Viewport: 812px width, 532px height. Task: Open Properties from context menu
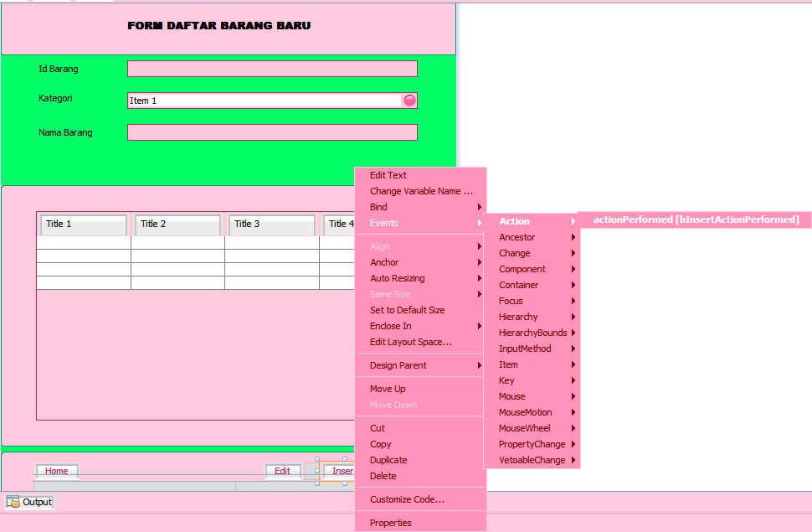[420, 523]
